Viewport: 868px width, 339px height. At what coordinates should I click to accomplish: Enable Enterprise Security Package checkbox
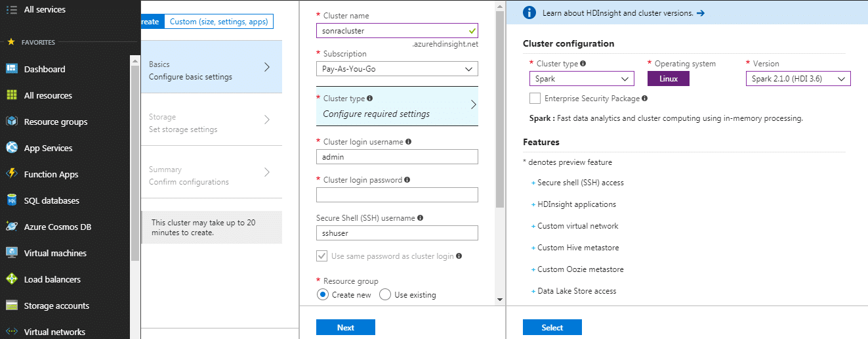[535, 99]
